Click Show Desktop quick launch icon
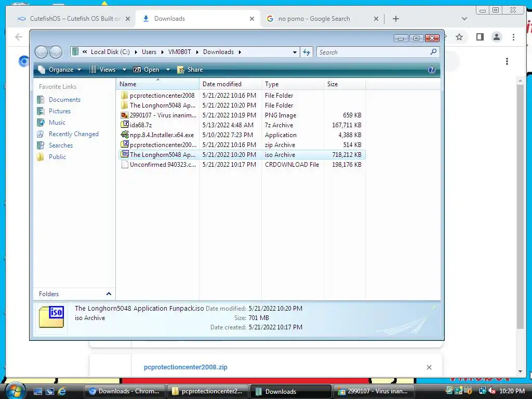Screen dimensions: 532x399 point(37,391)
